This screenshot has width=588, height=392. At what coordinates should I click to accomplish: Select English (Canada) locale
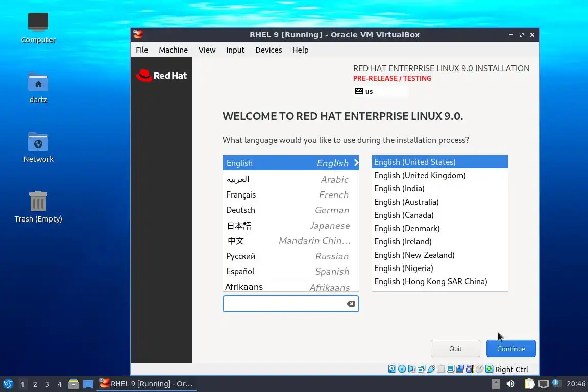[439, 215]
